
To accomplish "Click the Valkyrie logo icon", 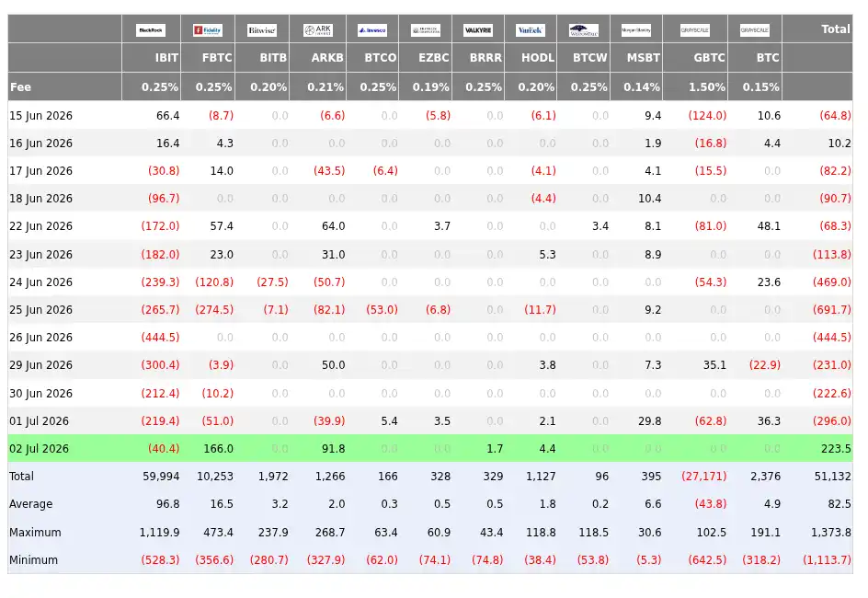I will (478, 29).
